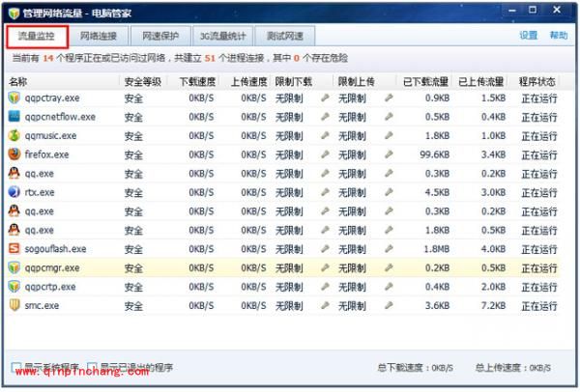Click 无限制 upload limit for qqmusic.exe
Viewport: 580px width, 392px height.
coord(352,135)
